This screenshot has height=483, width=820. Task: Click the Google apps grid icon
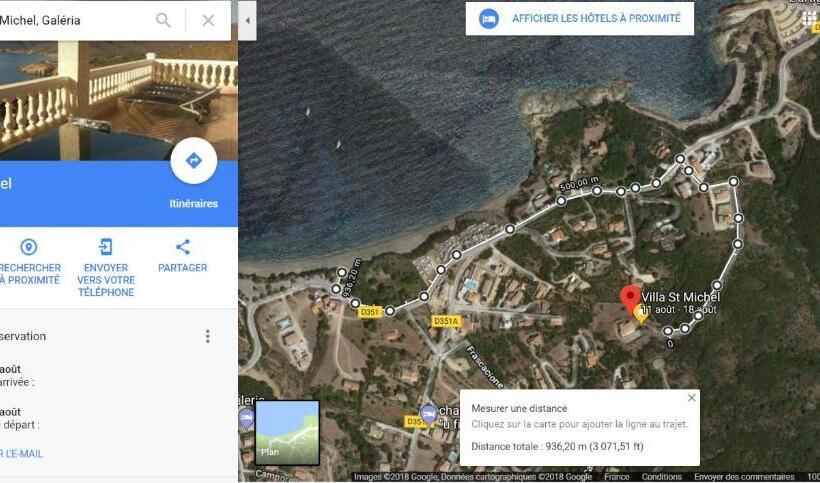point(810,19)
